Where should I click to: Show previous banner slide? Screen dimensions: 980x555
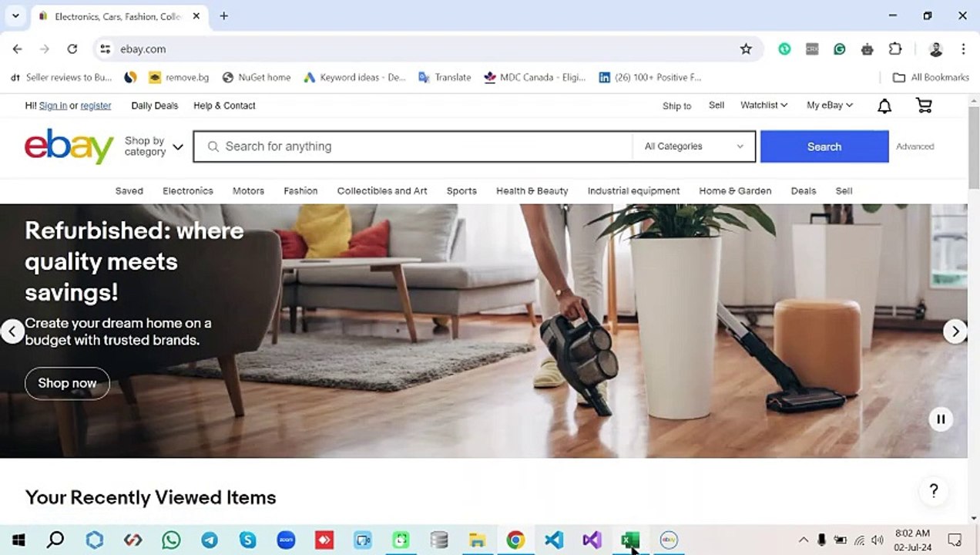click(12, 331)
